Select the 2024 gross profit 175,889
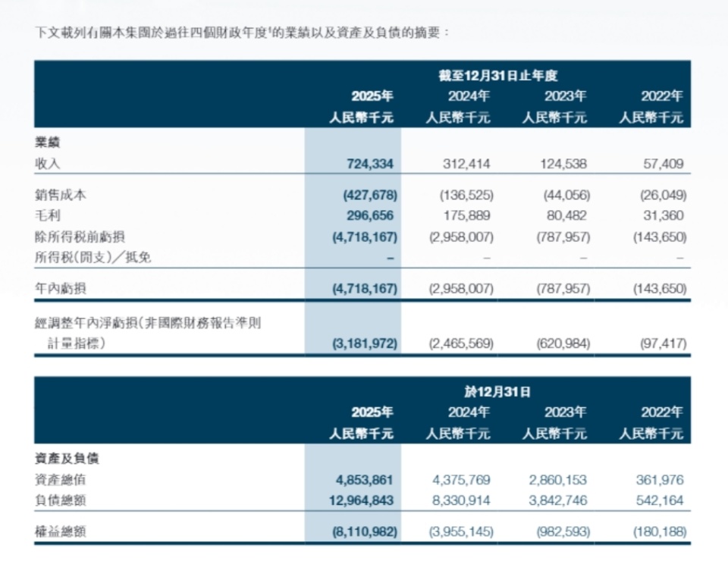The width and height of the screenshot is (728, 583). coord(466,215)
